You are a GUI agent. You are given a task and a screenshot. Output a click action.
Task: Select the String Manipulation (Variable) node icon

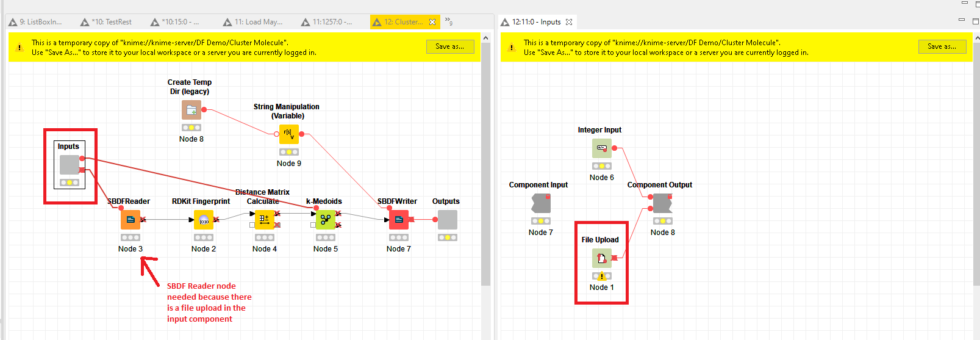pyautogui.click(x=289, y=134)
